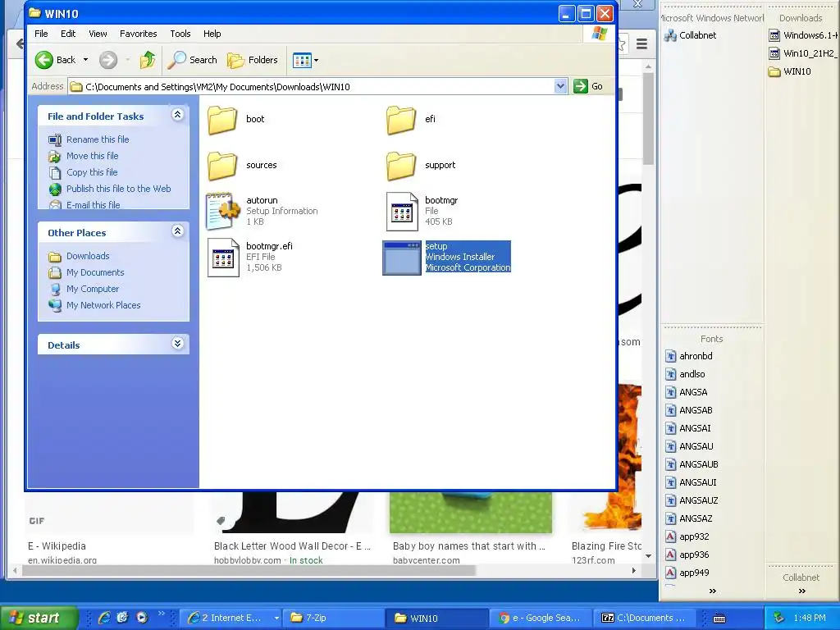Open Win10_21H2 file in Downloads toolbar
Viewport: 840px width, 630px height.
point(803,53)
